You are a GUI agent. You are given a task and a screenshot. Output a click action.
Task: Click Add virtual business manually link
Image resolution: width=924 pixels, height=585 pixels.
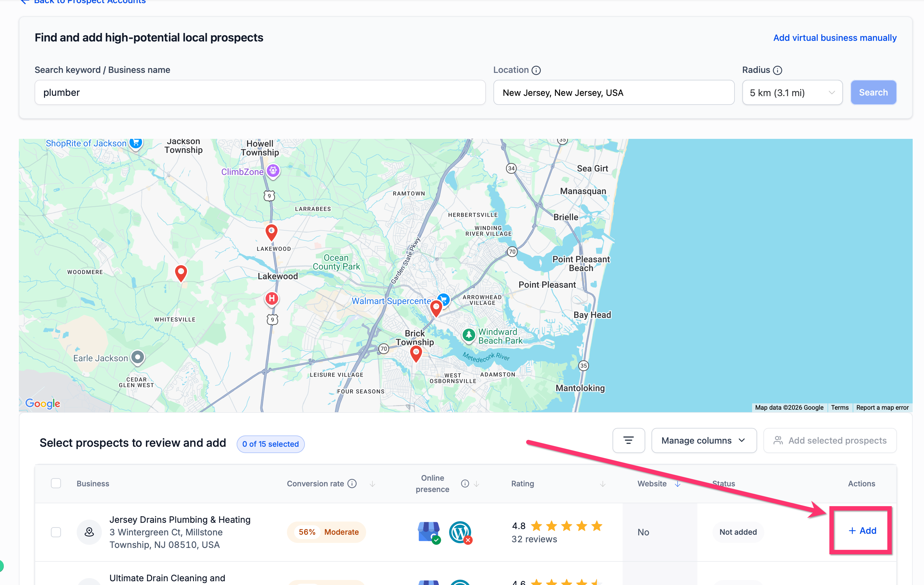tap(835, 38)
